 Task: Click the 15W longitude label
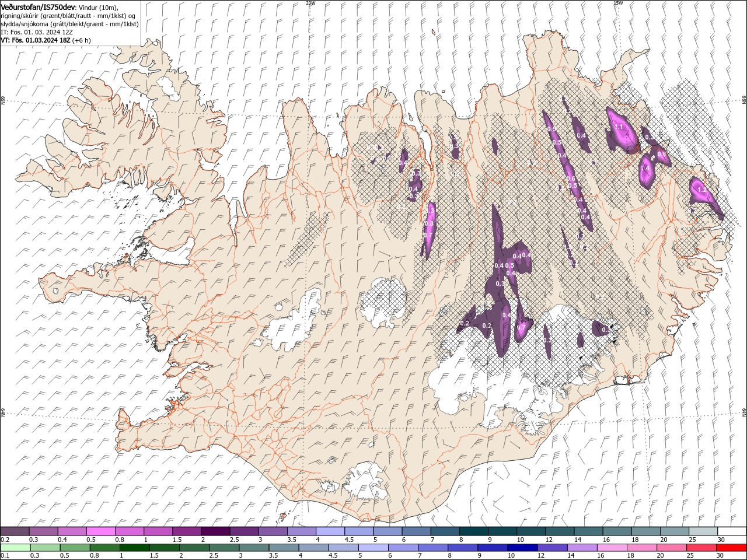618,2
